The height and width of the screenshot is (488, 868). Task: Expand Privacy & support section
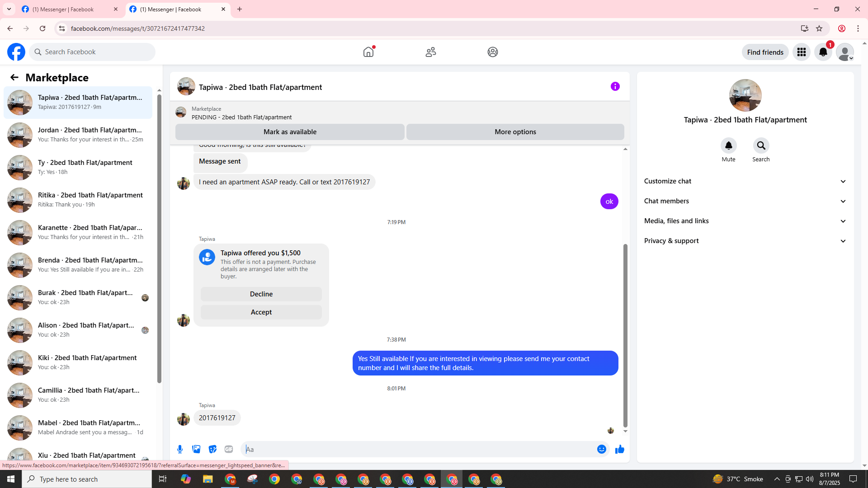pyautogui.click(x=745, y=241)
